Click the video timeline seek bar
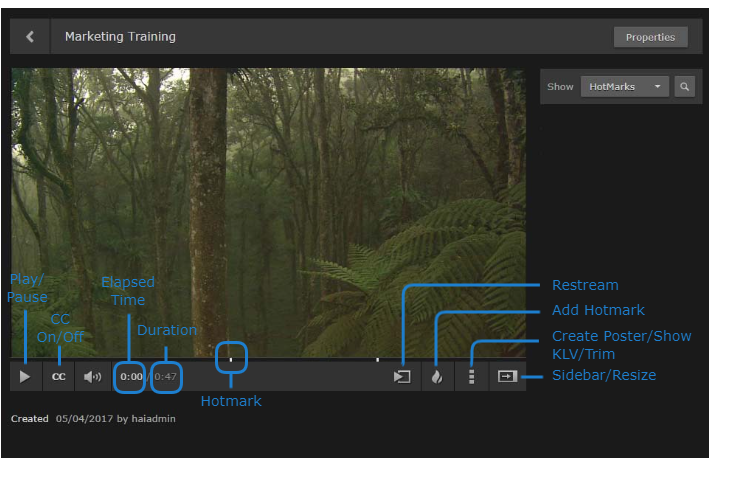 (300, 358)
